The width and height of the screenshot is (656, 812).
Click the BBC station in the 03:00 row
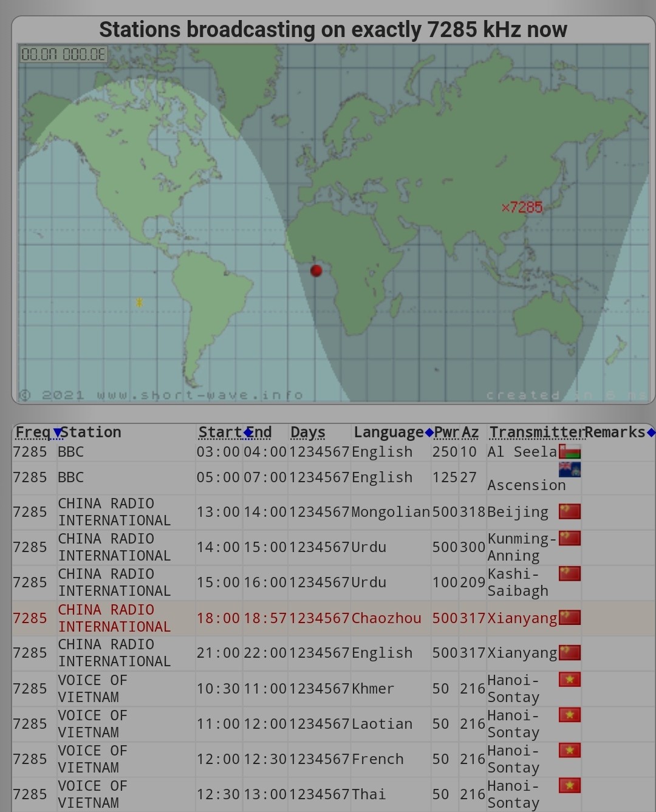click(x=71, y=452)
